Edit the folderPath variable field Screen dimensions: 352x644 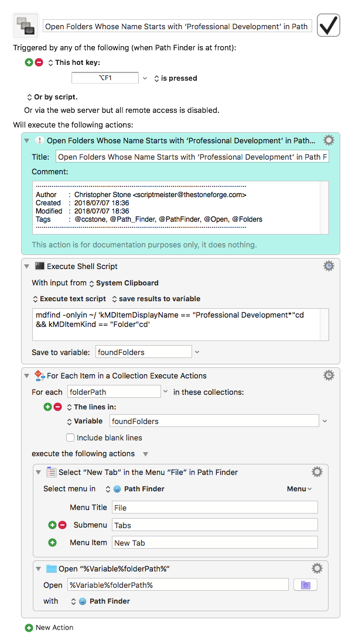point(114,392)
